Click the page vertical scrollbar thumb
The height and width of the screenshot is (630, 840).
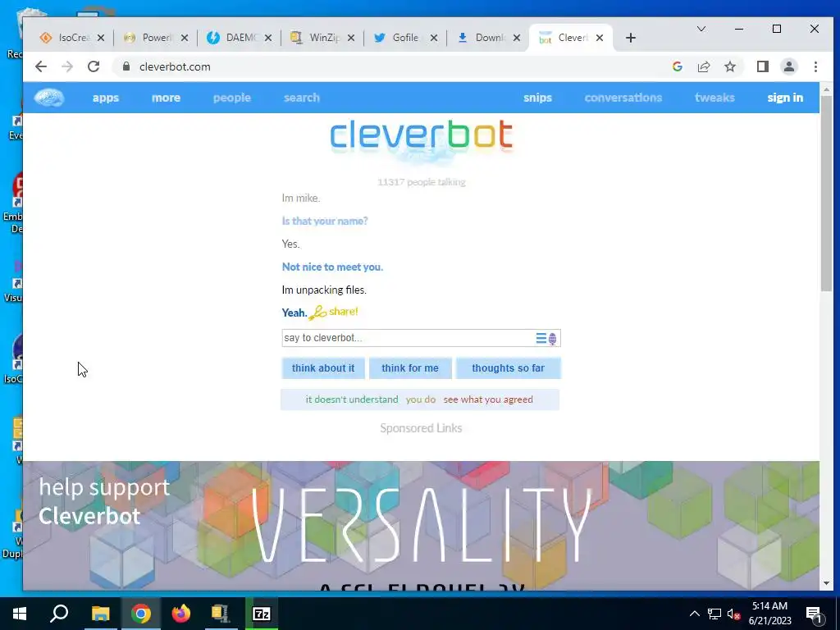825,194
